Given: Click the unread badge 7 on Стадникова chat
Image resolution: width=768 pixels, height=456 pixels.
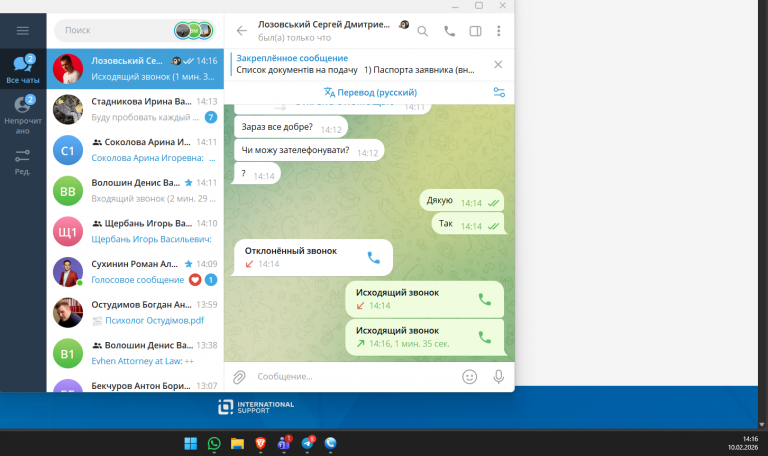Looking at the screenshot, I should click(x=211, y=117).
